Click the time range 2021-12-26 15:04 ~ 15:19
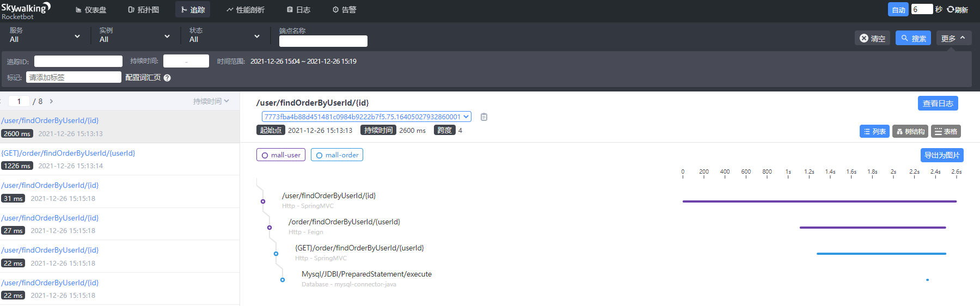Viewport: 980px width, 306px height. click(x=303, y=62)
